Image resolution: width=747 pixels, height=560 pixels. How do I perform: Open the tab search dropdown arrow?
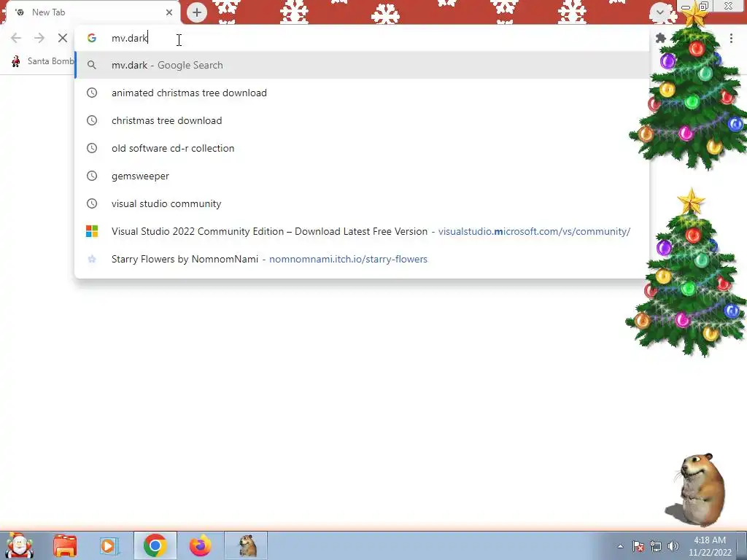(x=659, y=12)
